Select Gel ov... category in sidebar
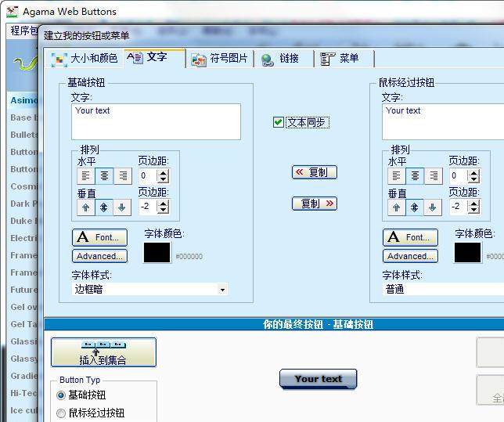The width and height of the screenshot is (504, 422). pyautogui.click(x=23, y=307)
